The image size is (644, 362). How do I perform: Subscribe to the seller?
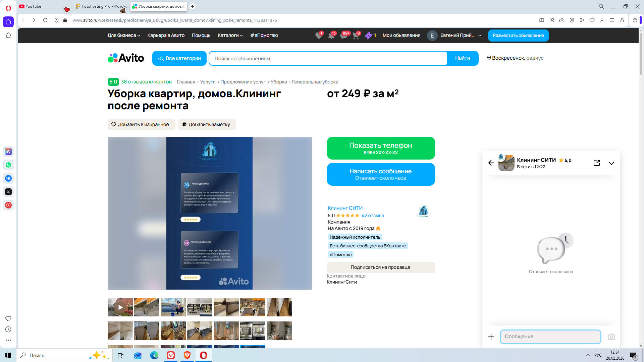pos(380,267)
